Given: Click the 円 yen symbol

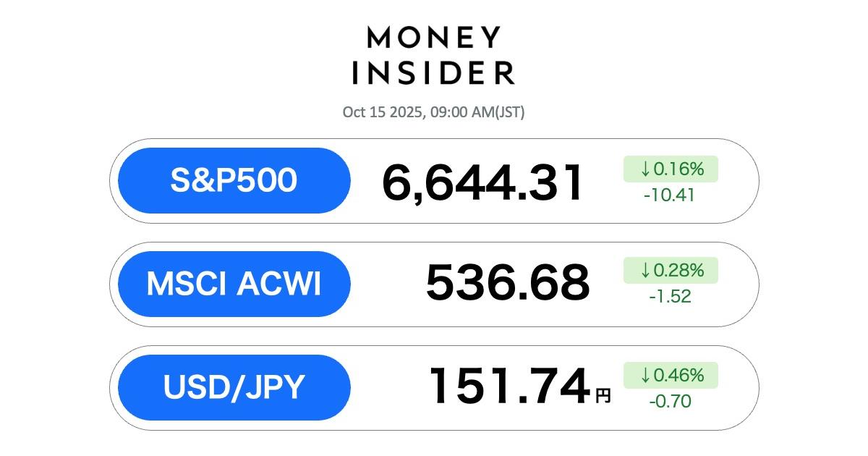Looking at the screenshot, I should tap(603, 395).
